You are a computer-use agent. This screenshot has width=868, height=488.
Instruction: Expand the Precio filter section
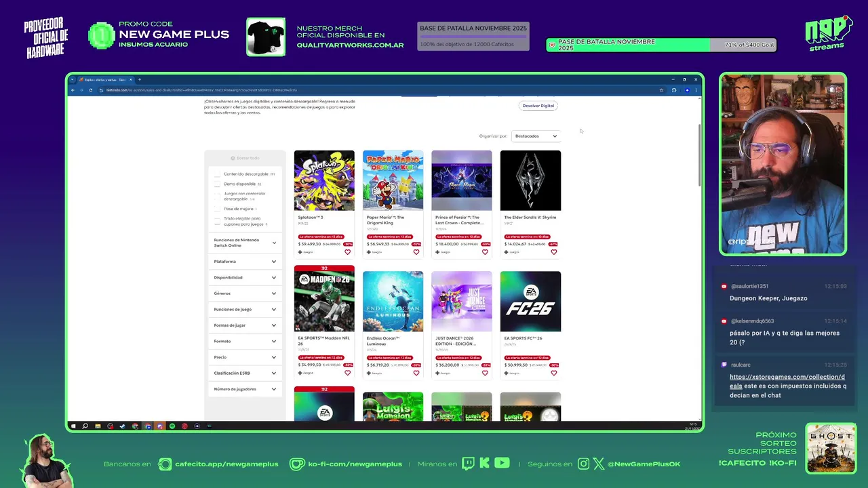245,357
